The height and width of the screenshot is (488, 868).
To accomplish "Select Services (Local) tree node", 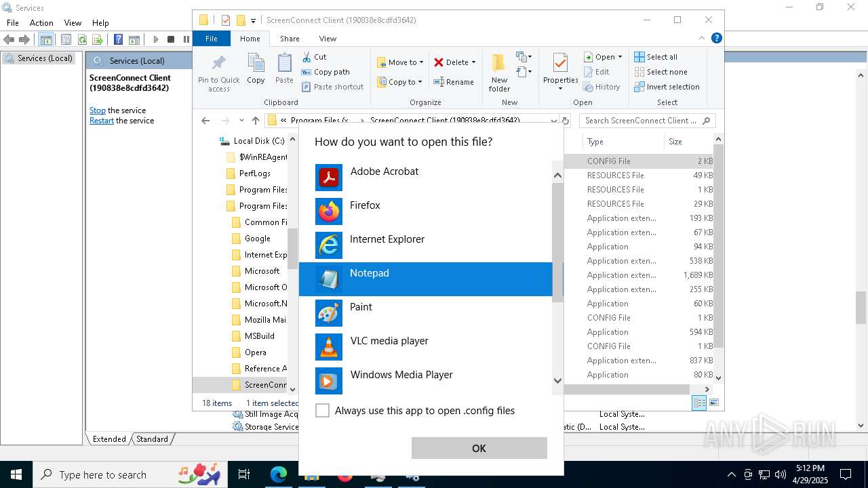I will tap(39, 58).
